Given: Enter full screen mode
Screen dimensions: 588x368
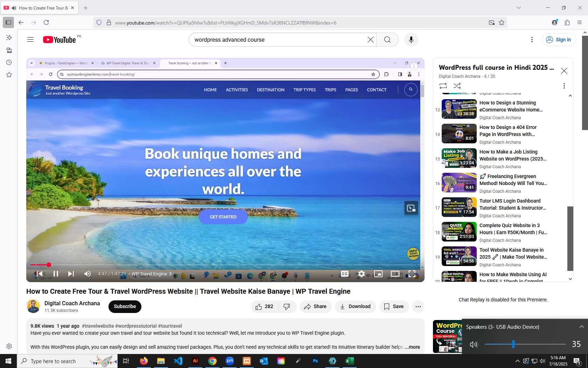Looking at the screenshot, I should (x=412, y=274).
